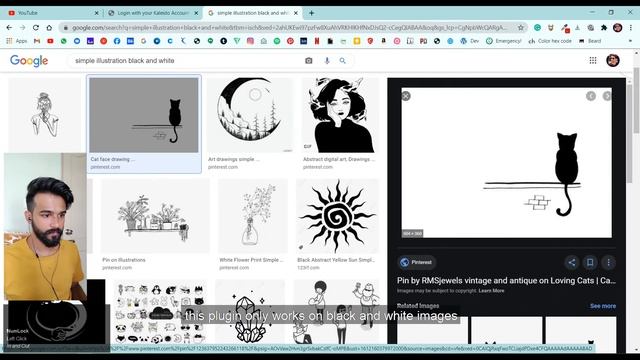The image size is (640, 360).
Task: Save the previewed image to collection
Action: (x=590, y=262)
